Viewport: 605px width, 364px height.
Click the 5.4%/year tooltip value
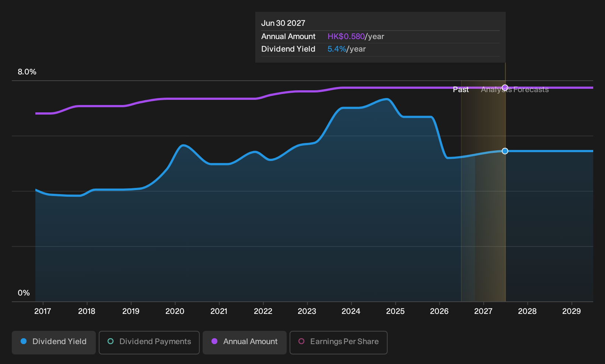[x=346, y=49]
